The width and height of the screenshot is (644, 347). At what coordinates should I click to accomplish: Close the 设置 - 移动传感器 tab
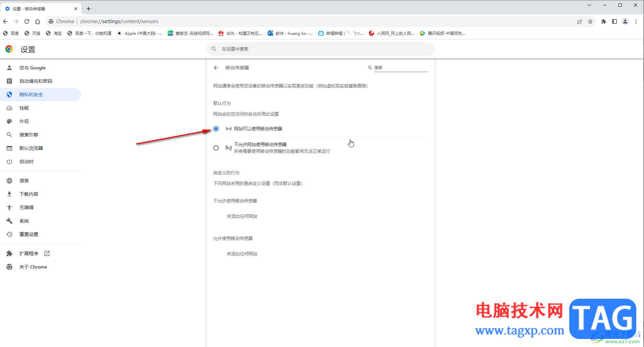click(x=76, y=9)
